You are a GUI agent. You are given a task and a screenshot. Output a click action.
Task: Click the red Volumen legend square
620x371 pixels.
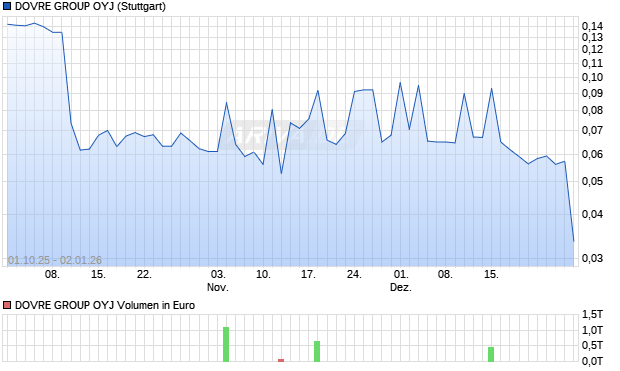tap(7, 305)
